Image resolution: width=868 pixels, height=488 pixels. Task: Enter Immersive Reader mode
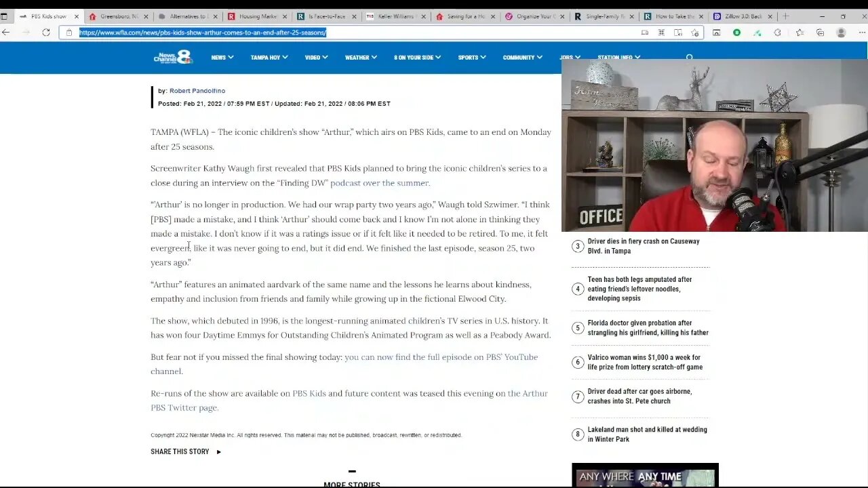[x=678, y=33]
